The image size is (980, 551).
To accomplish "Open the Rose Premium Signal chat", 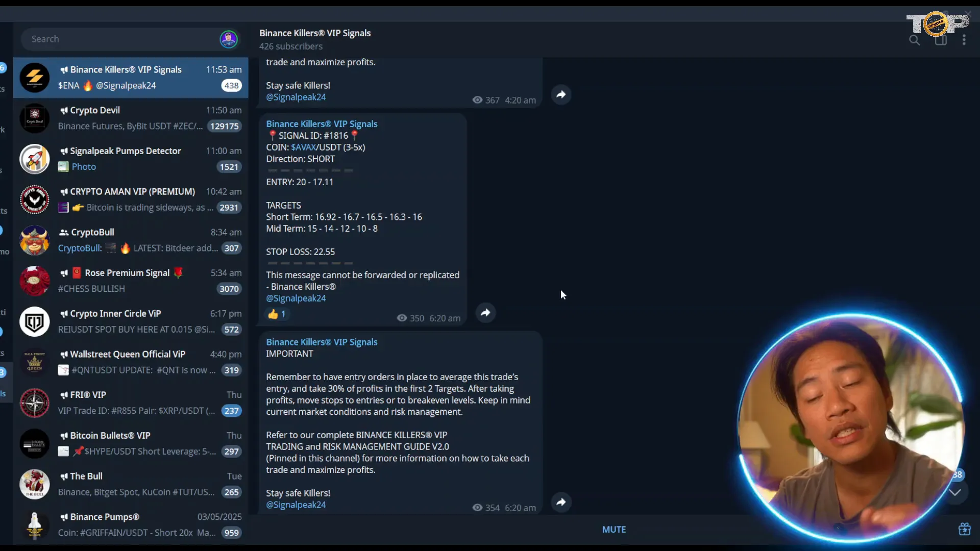I will 131,281.
